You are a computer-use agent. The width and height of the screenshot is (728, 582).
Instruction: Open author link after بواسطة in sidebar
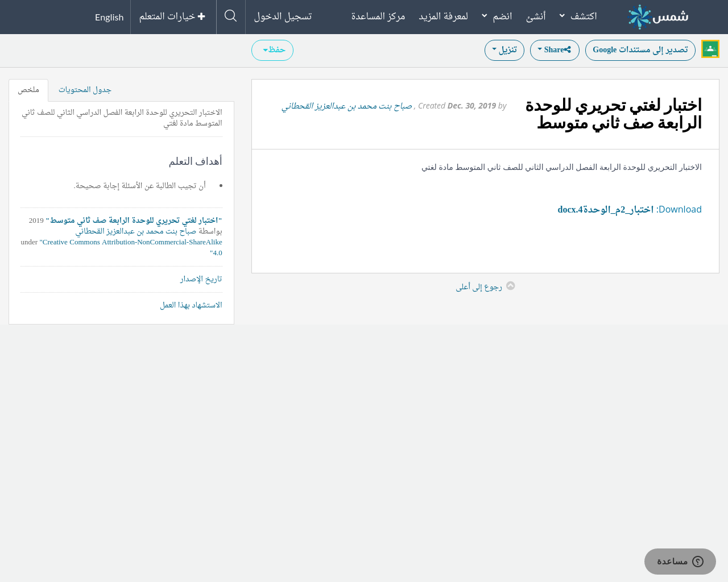(x=136, y=231)
